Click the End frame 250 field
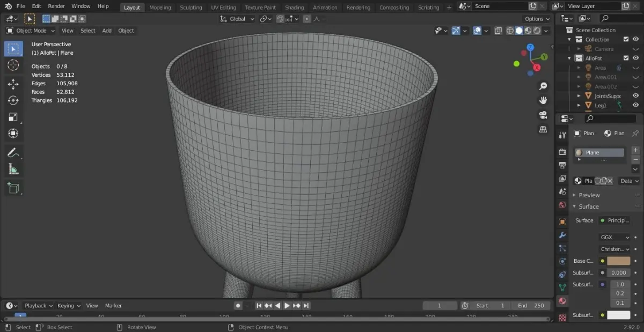The height and width of the screenshot is (332, 644). [x=531, y=306]
